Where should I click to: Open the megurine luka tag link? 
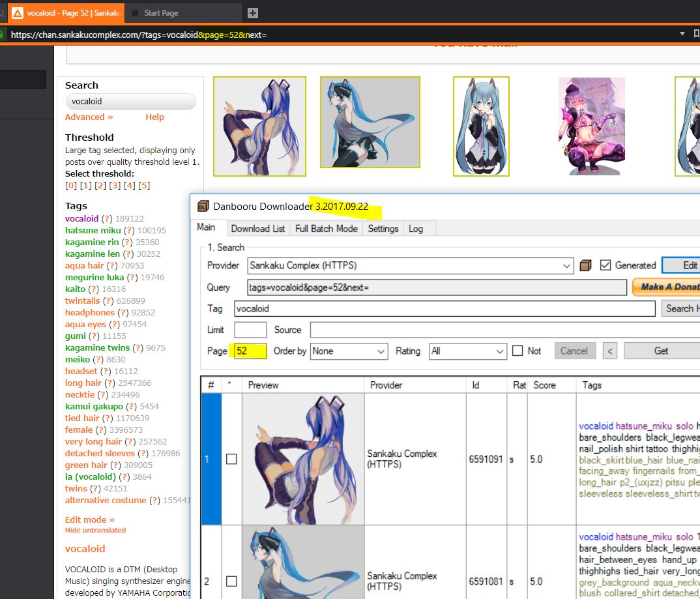pyautogui.click(x=95, y=277)
